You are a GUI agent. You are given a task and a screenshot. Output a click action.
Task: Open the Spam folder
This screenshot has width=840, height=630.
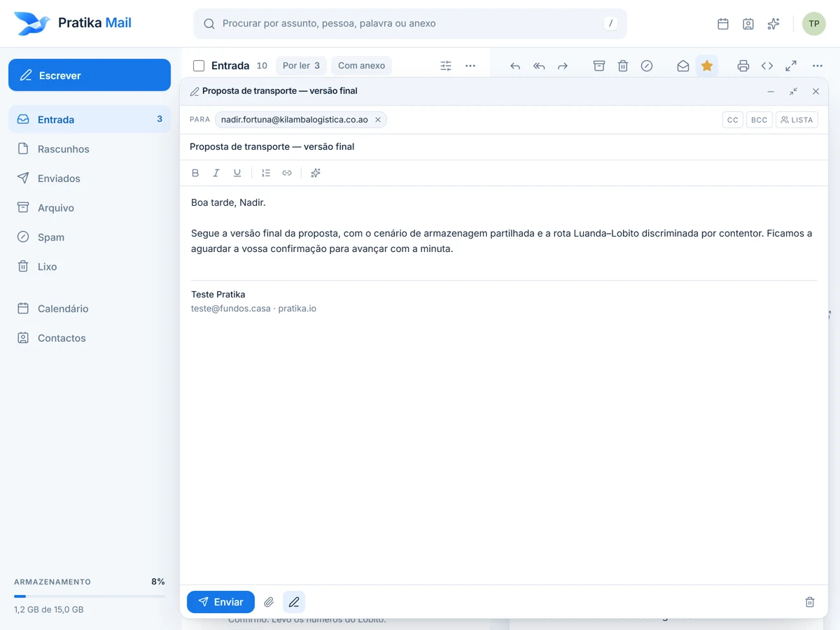90,237
